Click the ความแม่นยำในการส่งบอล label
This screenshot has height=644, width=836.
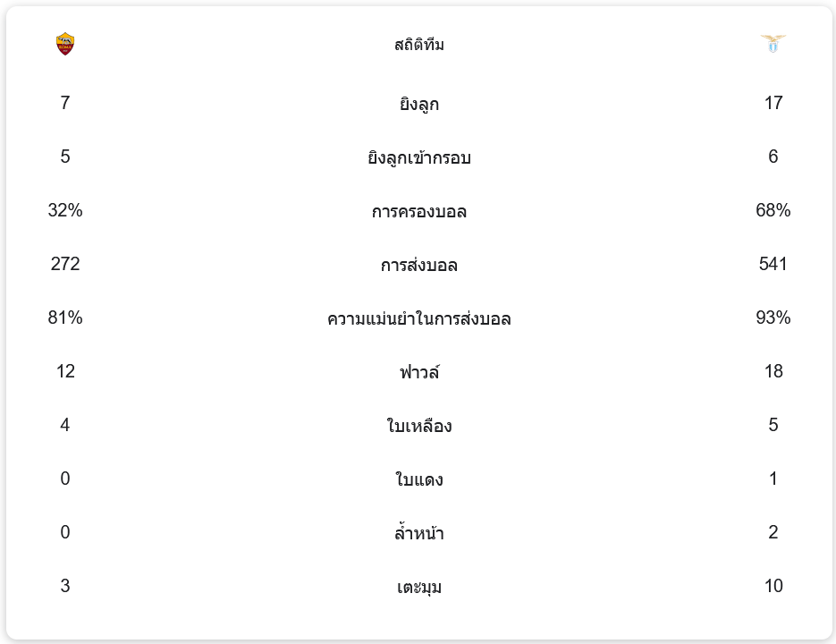pyautogui.click(x=418, y=318)
